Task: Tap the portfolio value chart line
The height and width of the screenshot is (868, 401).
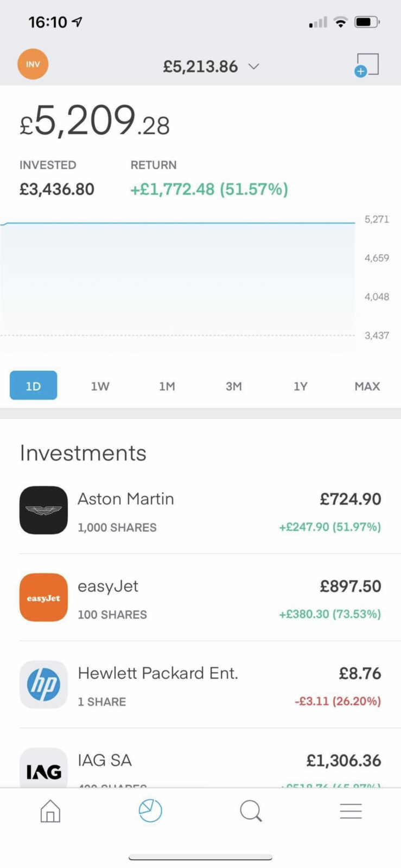Action: [x=179, y=222]
